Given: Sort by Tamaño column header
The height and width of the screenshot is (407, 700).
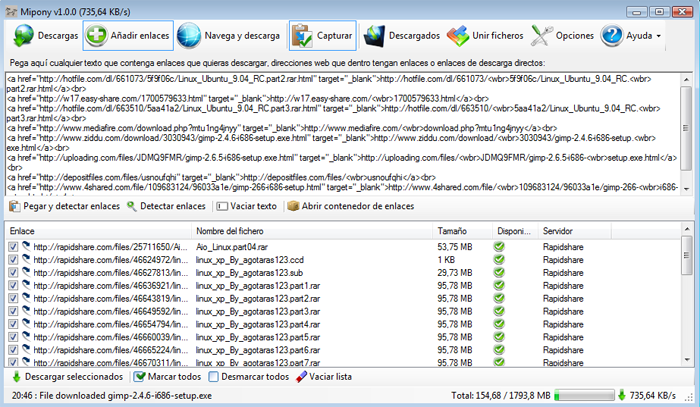Looking at the screenshot, I should [x=462, y=231].
